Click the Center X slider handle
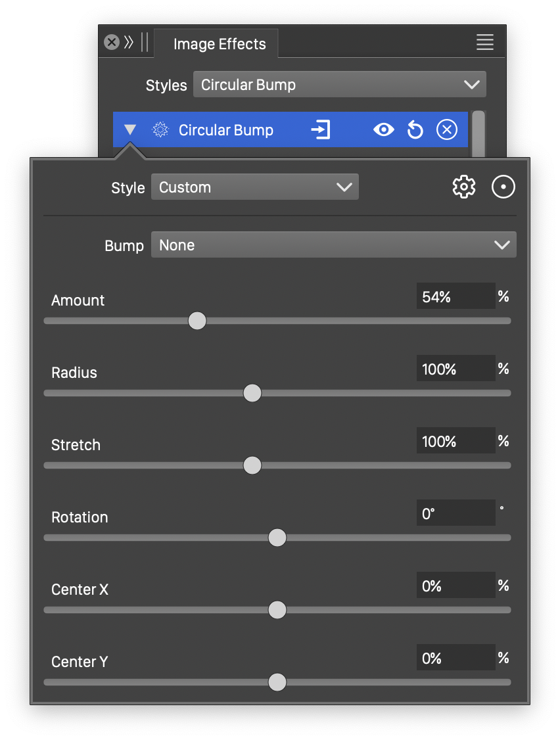 tap(277, 610)
